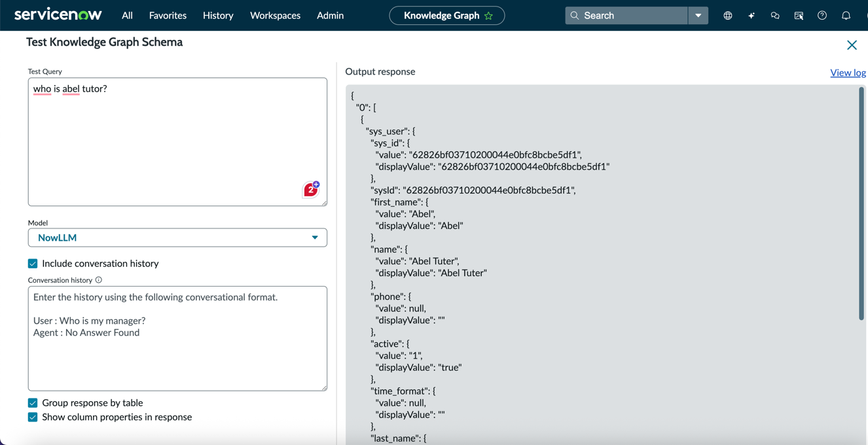The image size is (868, 445).
Task: Open the All menu
Action: point(127,15)
